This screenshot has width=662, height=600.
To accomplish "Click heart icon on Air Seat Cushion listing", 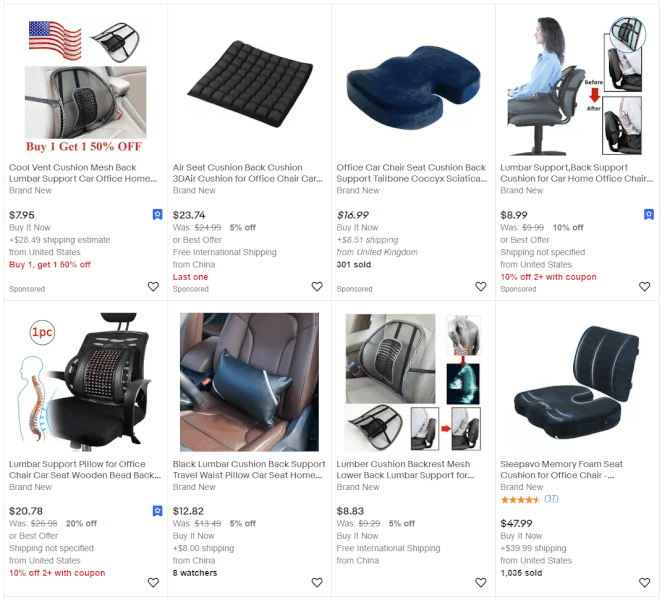I will click(x=317, y=287).
